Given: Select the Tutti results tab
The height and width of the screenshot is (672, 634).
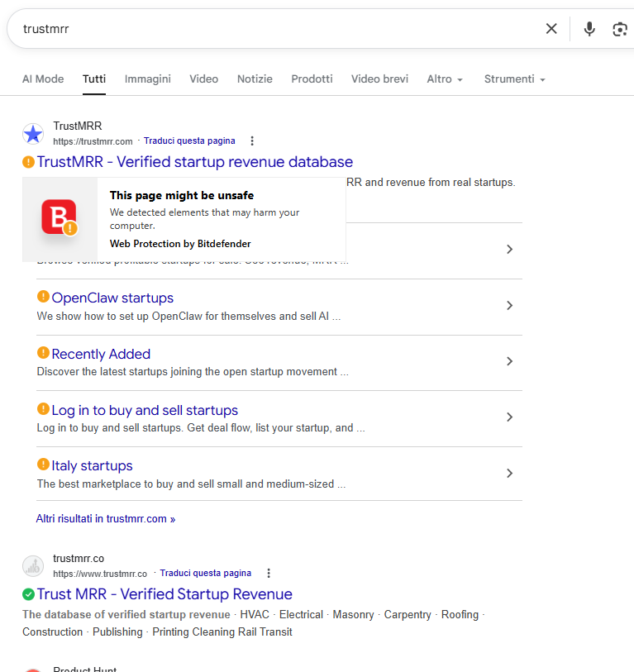Looking at the screenshot, I should (x=94, y=79).
